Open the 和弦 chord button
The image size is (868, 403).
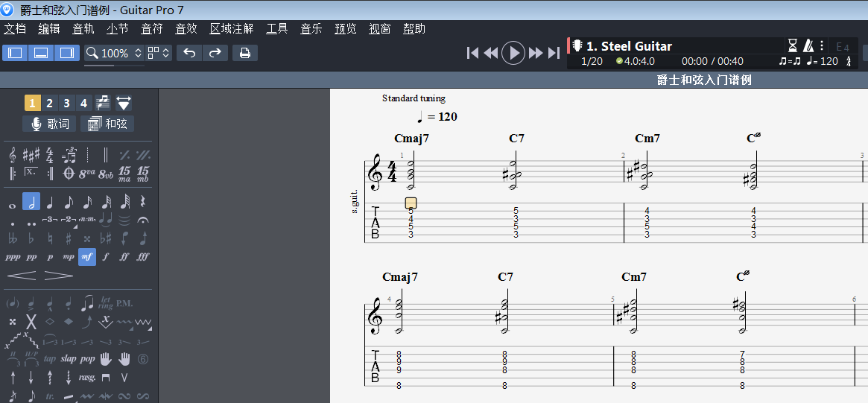click(x=107, y=124)
